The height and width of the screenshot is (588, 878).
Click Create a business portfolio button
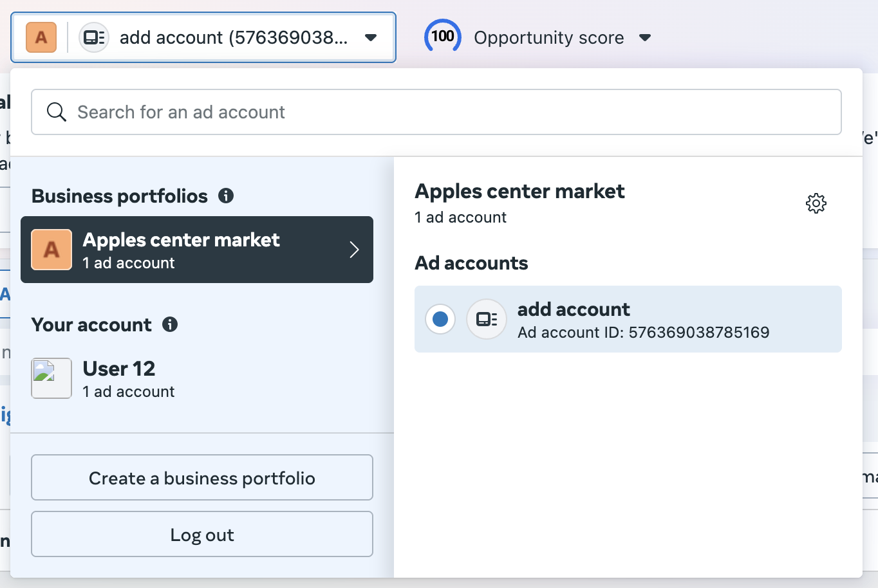pos(202,477)
